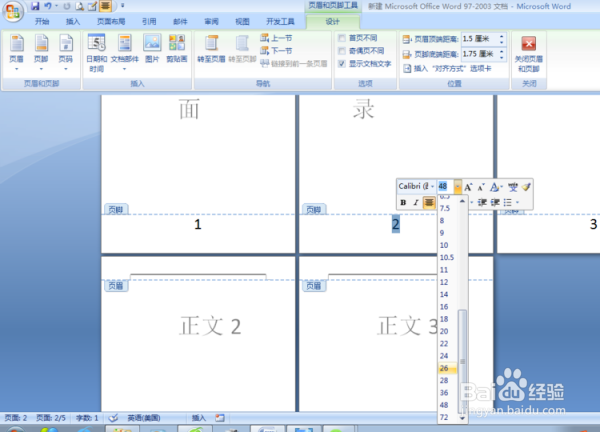
Task: Increase indent in the mini toolbar
Action: tap(495, 202)
